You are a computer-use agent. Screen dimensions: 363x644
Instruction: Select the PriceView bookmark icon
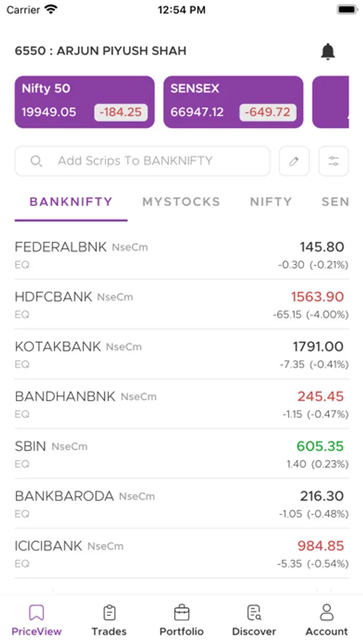(x=37, y=613)
